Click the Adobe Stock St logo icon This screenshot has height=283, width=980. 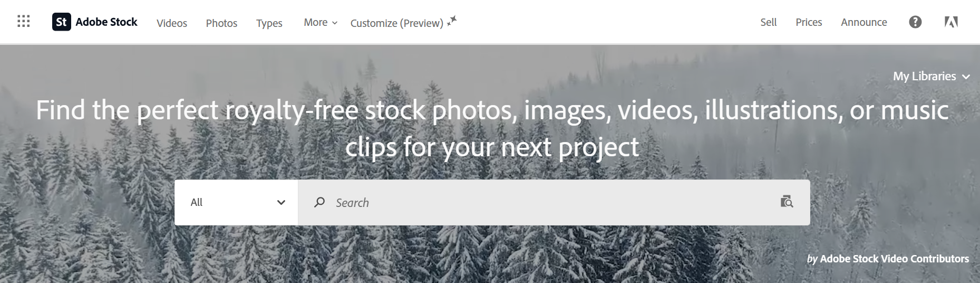pos(62,22)
